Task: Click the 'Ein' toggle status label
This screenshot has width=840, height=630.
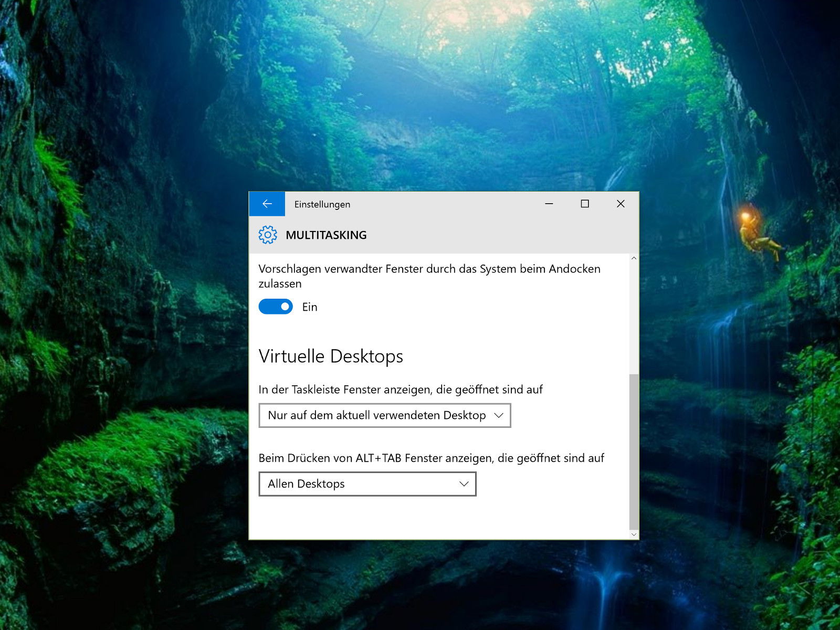Action: 310,307
